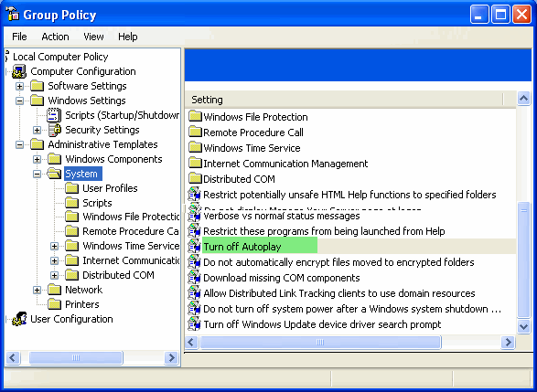
Task: Maximize the Group Policy window
Action: [x=500, y=15]
